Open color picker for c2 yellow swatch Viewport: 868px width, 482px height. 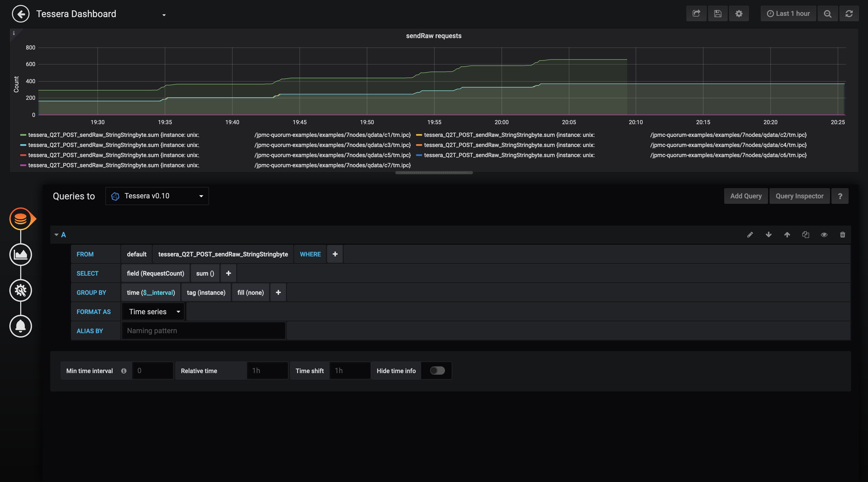pos(419,135)
